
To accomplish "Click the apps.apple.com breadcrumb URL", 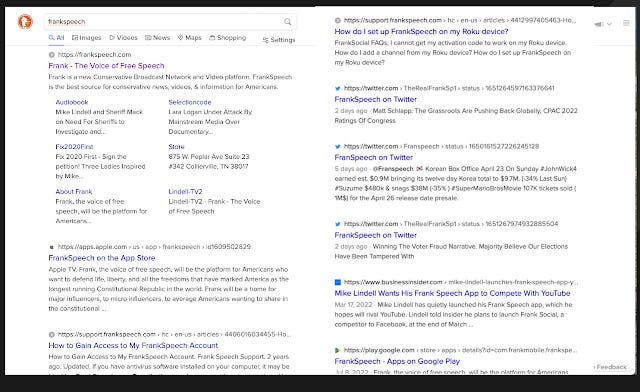I will (154, 247).
